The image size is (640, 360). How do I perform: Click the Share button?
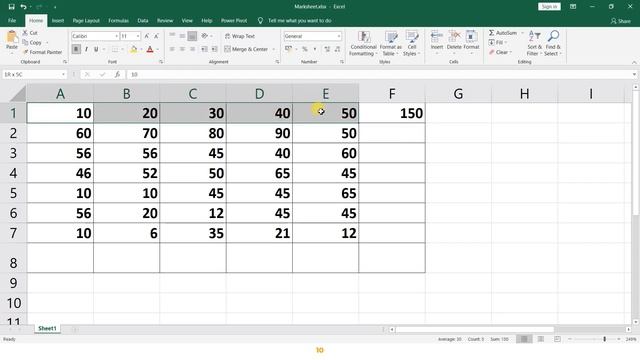[620, 21]
